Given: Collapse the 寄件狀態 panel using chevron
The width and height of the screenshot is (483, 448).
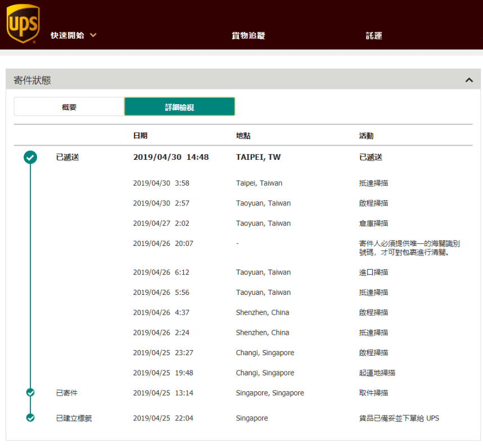Looking at the screenshot, I should [x=469, y=80].
